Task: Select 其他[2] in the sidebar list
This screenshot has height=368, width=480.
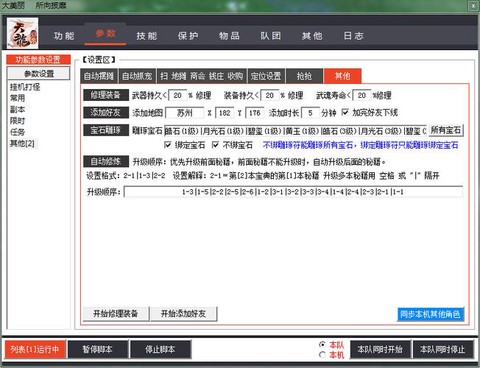Action: click(x=22, y=143)
